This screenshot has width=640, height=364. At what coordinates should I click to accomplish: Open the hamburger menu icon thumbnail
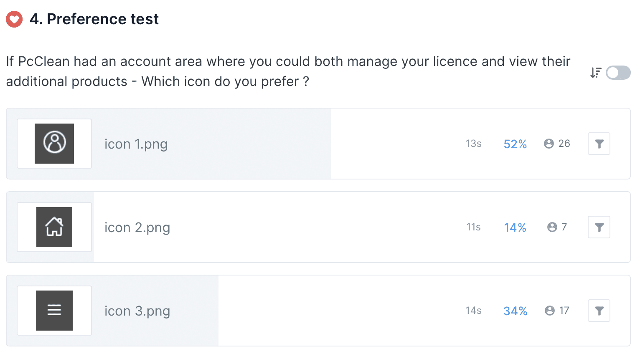pos(54,310)
